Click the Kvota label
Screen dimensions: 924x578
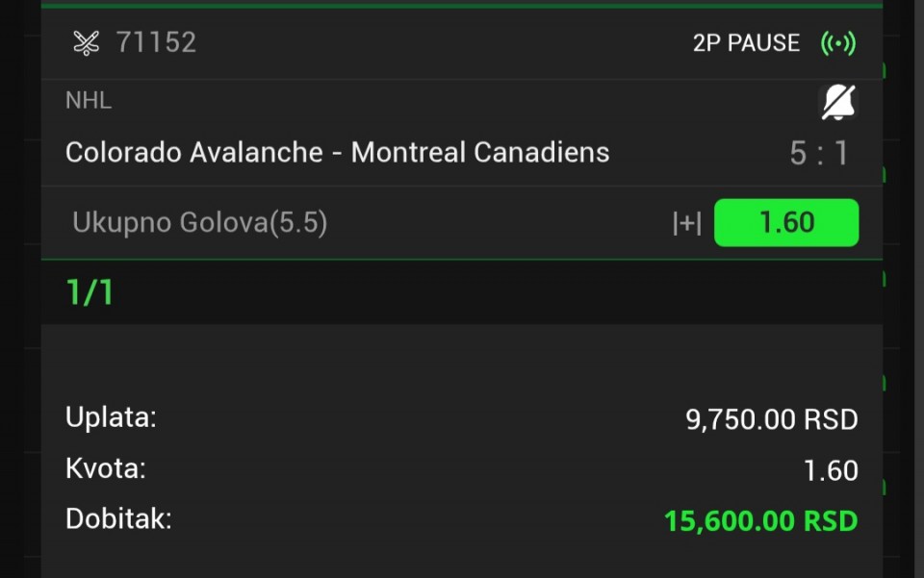click(106, 469)
